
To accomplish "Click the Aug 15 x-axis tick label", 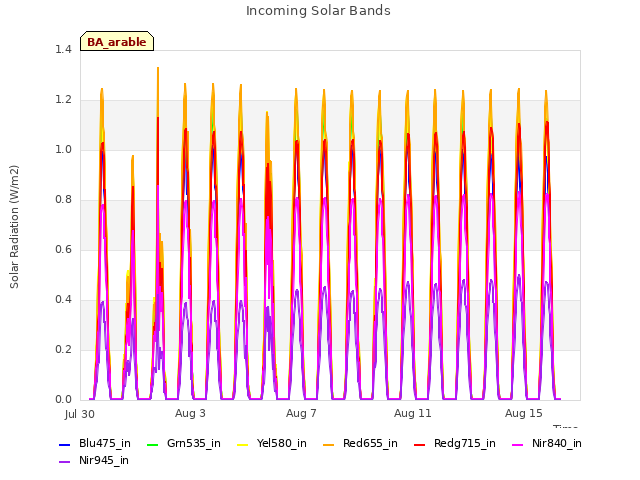I will pyautogui.click(x=524, y=413).
